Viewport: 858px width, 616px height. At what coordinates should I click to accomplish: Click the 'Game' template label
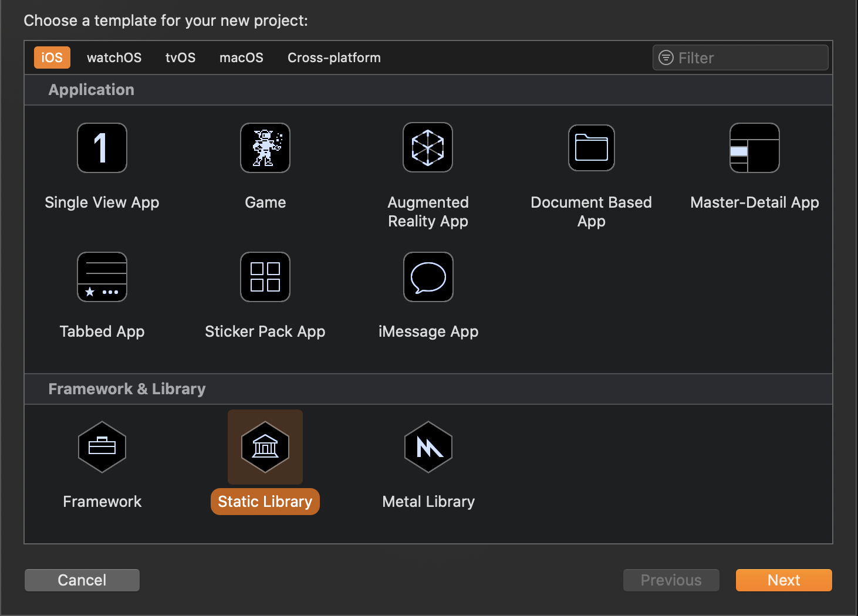click(265, 202)
